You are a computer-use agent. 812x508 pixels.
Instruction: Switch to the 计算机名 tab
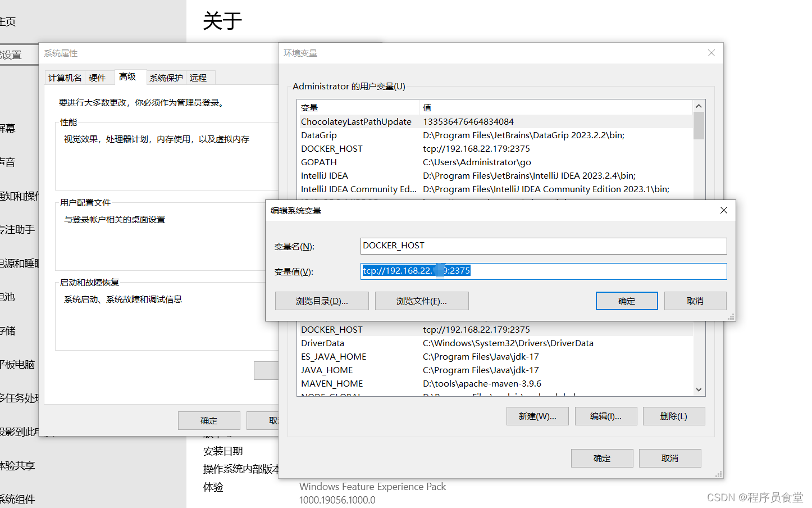pyautogui.click(x=64, y=77)
